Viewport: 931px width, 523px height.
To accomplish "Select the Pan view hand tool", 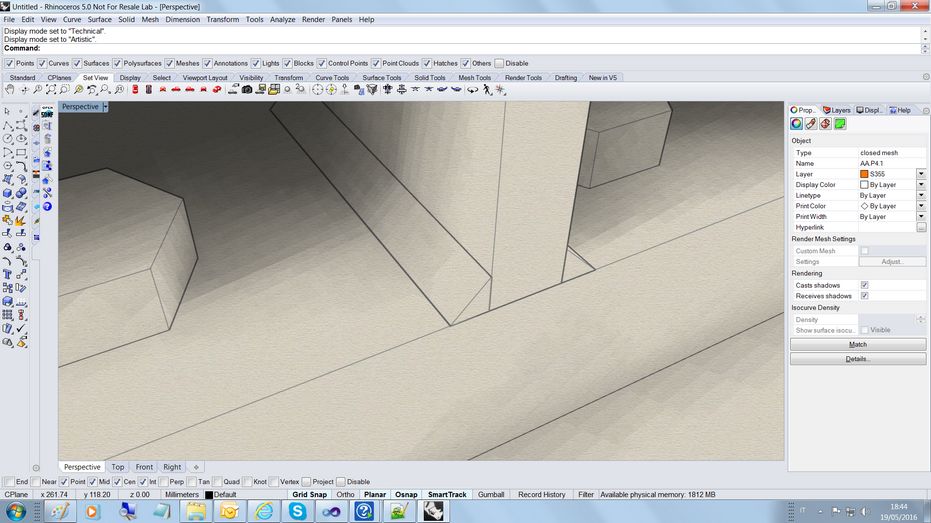I will click(10, 90).
